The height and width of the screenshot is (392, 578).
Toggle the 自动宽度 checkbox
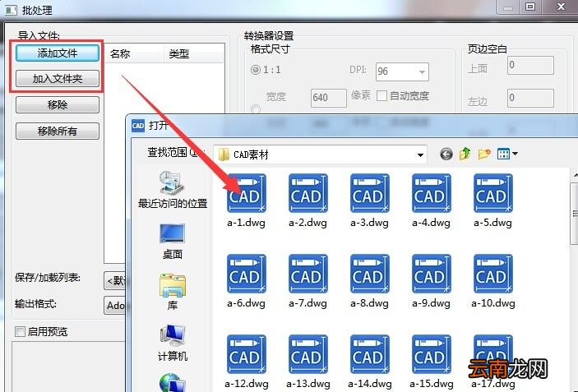381,96
